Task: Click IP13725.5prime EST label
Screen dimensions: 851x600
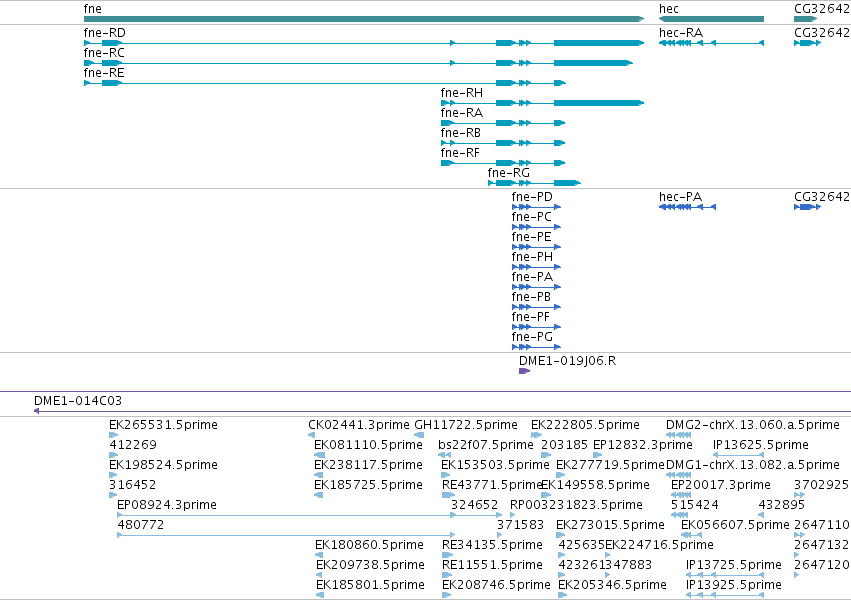Action: pos(734,565)
